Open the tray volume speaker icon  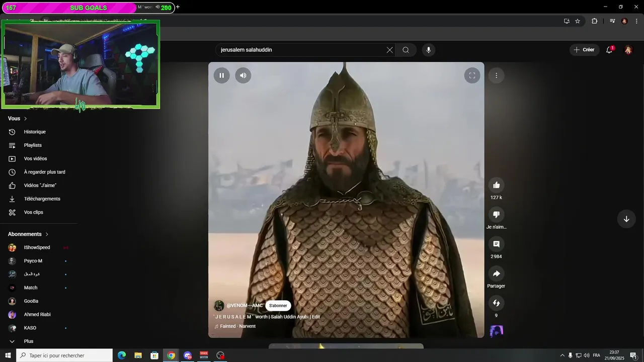point(587,355)
